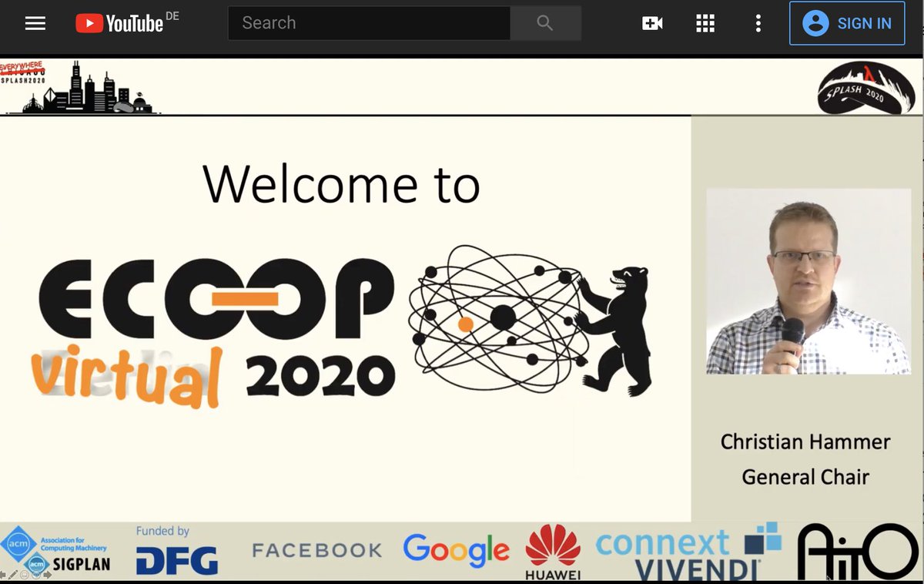Go to YouTube home via logo
Screen dimensions: 924x584
tap(119, 23)
